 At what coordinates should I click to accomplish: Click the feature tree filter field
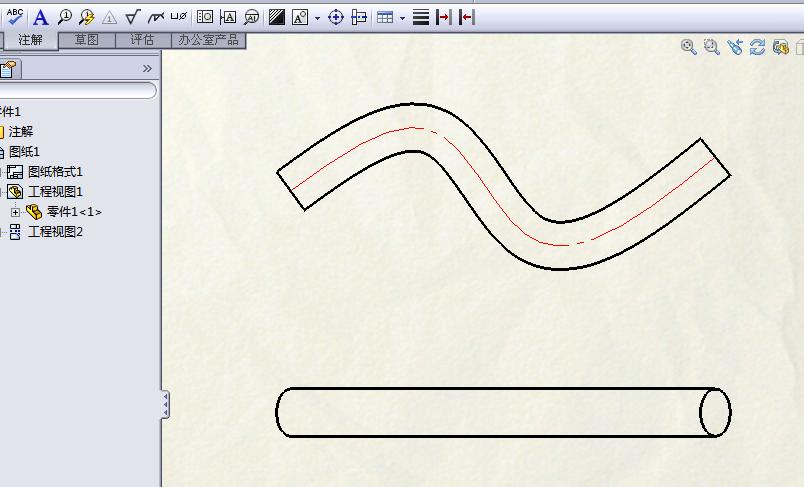tap(77, 90)
